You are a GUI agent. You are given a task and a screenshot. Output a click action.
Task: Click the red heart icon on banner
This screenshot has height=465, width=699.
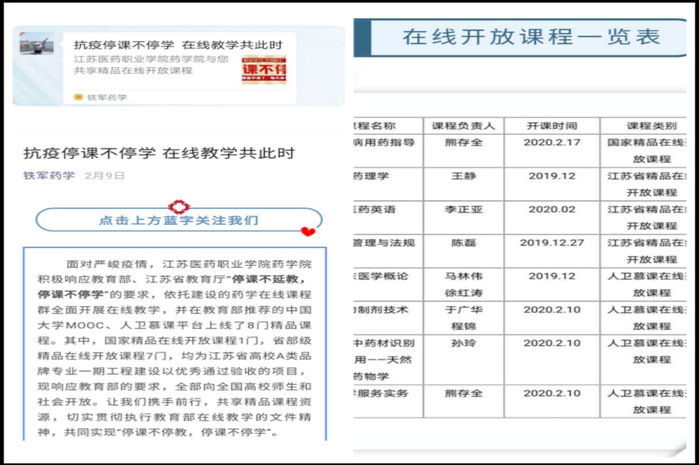308,232
